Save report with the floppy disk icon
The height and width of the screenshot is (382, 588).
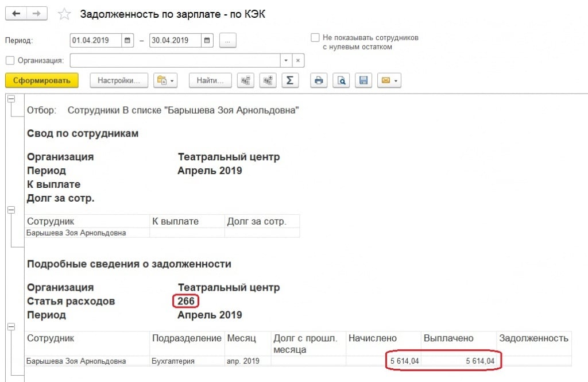363,80
